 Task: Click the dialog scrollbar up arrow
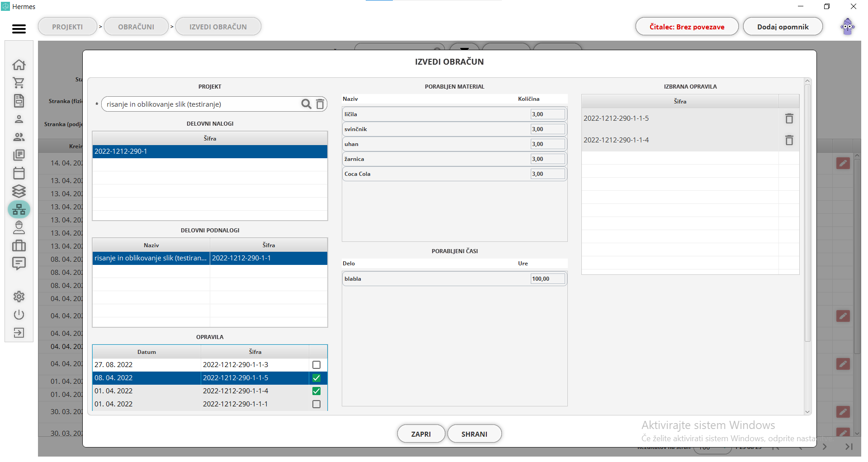pos(807,81)
